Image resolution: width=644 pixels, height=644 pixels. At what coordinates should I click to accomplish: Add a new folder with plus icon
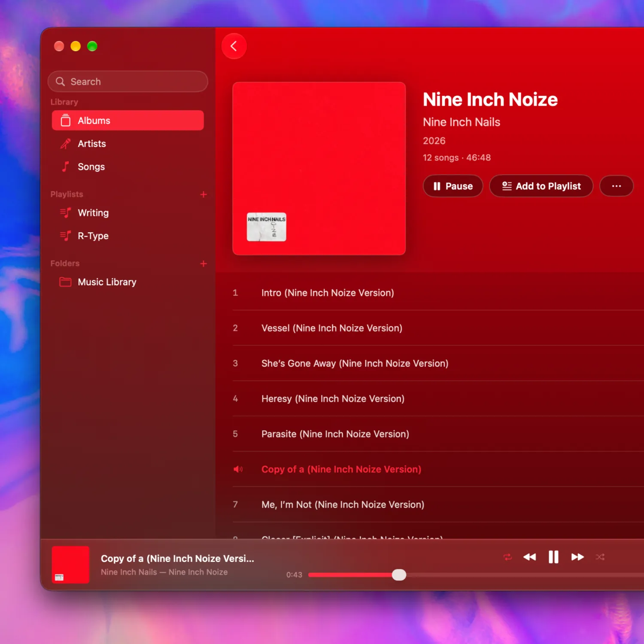coord(204,264)
